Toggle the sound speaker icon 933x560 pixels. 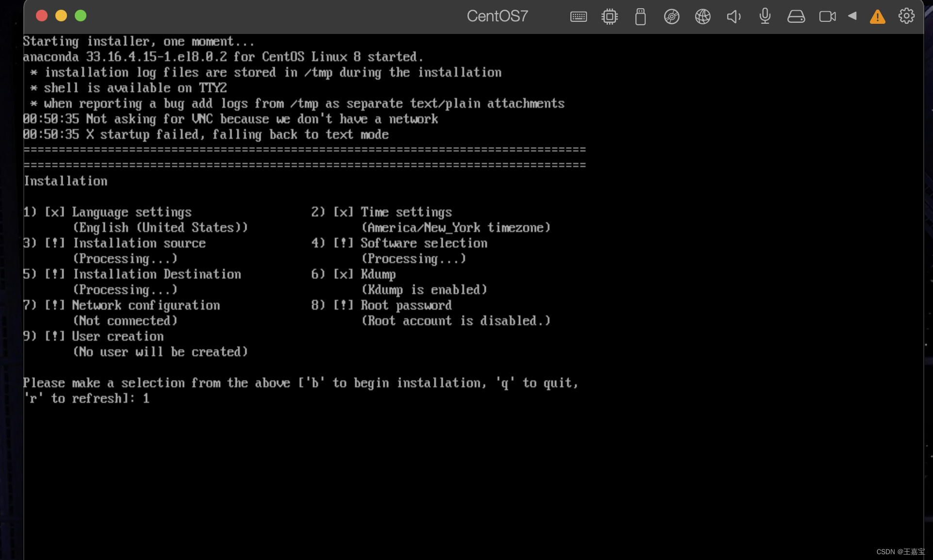(x=733, y=16)
